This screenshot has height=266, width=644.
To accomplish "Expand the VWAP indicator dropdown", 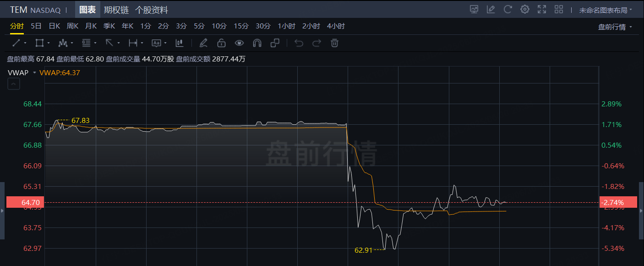I will coord(34,72).
